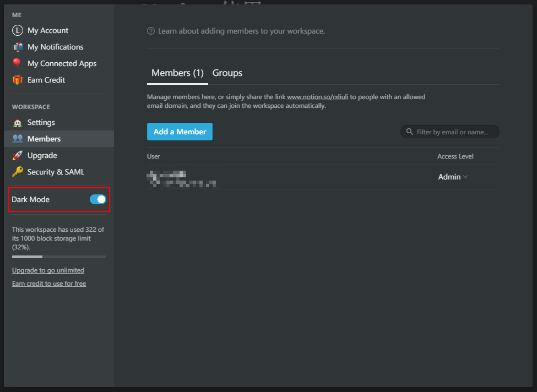Screen dimensions: 537x392
Task: Open Security & SAML settings
Action: tap(59, 172)
